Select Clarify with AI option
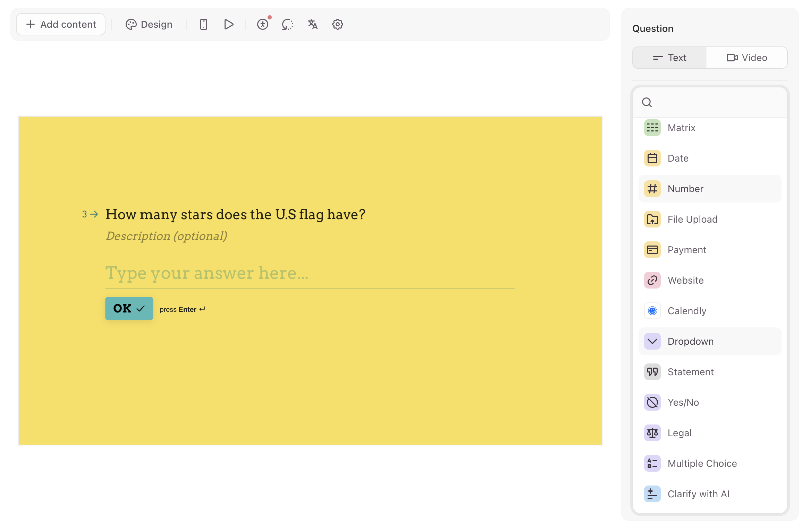 (x=710, y=494)
